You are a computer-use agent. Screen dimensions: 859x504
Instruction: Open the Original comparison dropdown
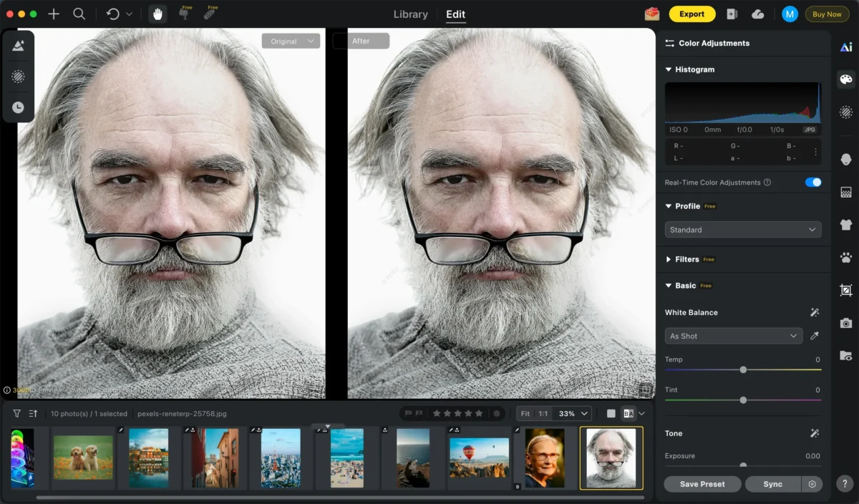pyautogui.click(x=291, y=41)
